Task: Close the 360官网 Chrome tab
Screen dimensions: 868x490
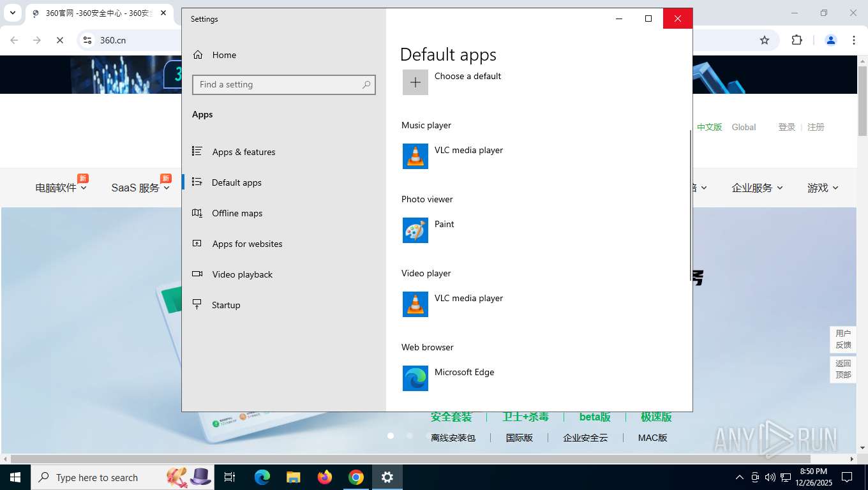Action: pos(164,13)
